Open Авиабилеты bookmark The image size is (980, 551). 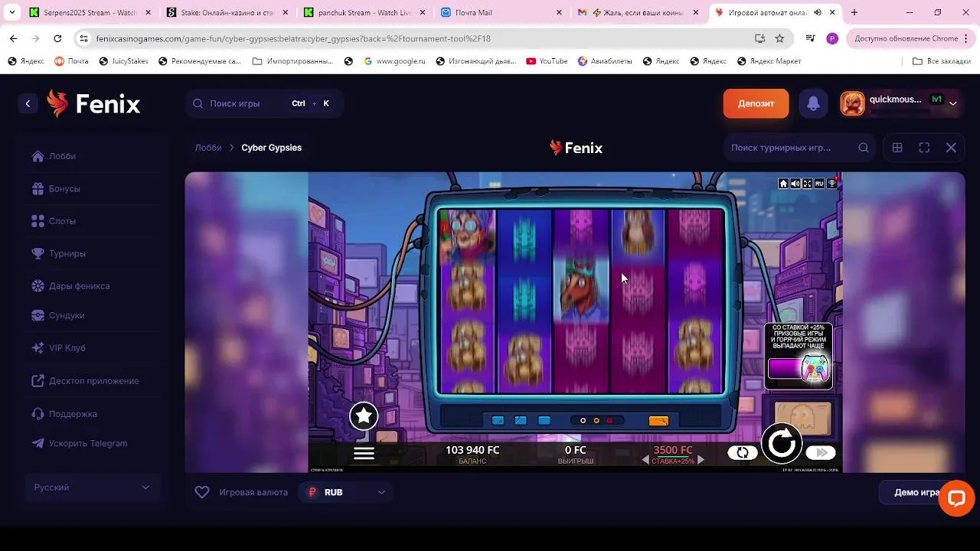605,61
